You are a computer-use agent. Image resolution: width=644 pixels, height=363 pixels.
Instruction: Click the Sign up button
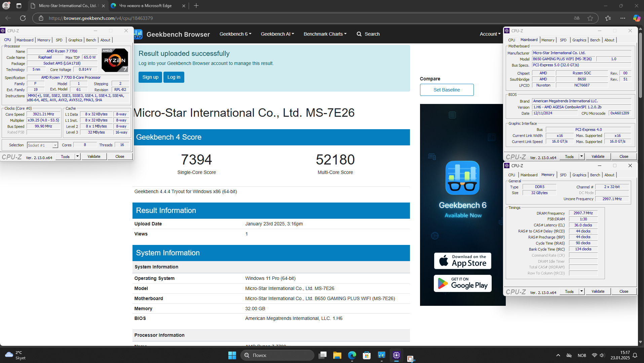click(150, 77)
